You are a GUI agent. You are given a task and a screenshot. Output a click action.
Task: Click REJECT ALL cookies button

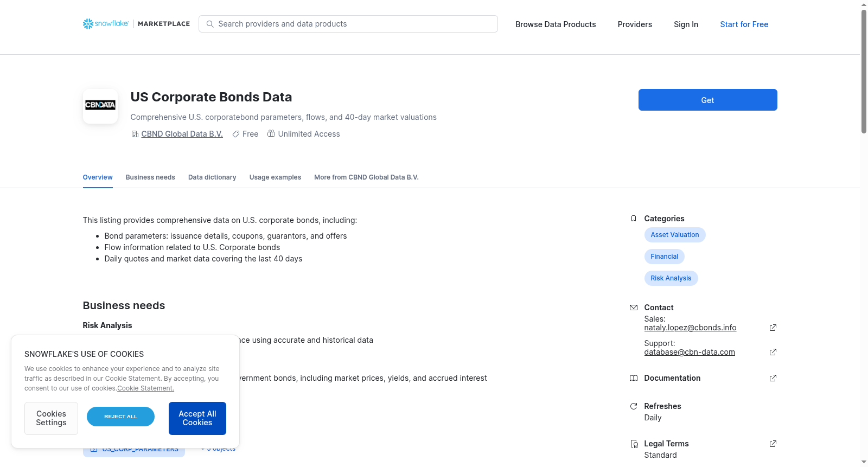click(x=120, y=417)
